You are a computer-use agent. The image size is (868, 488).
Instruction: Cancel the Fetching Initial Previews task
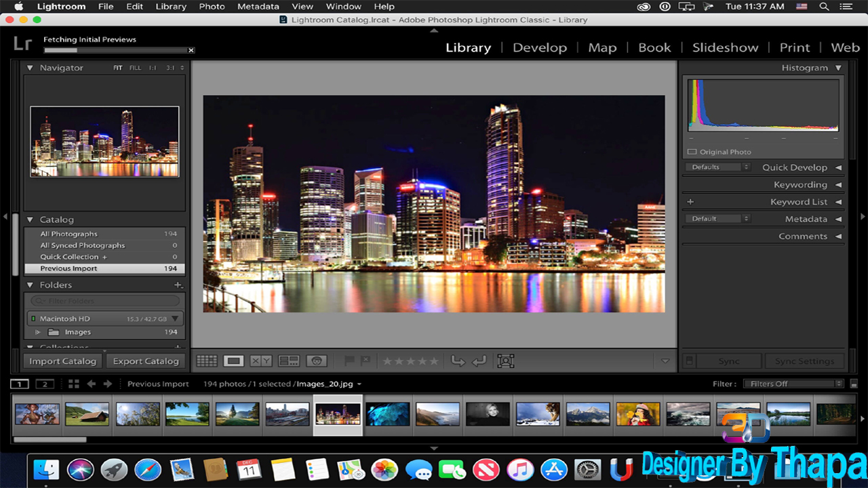191,50
